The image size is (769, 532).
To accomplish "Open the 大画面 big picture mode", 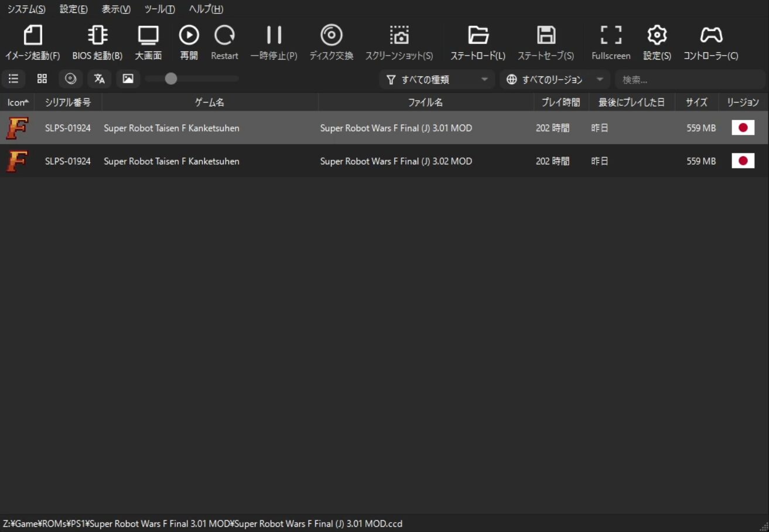I will coord(148,36).
